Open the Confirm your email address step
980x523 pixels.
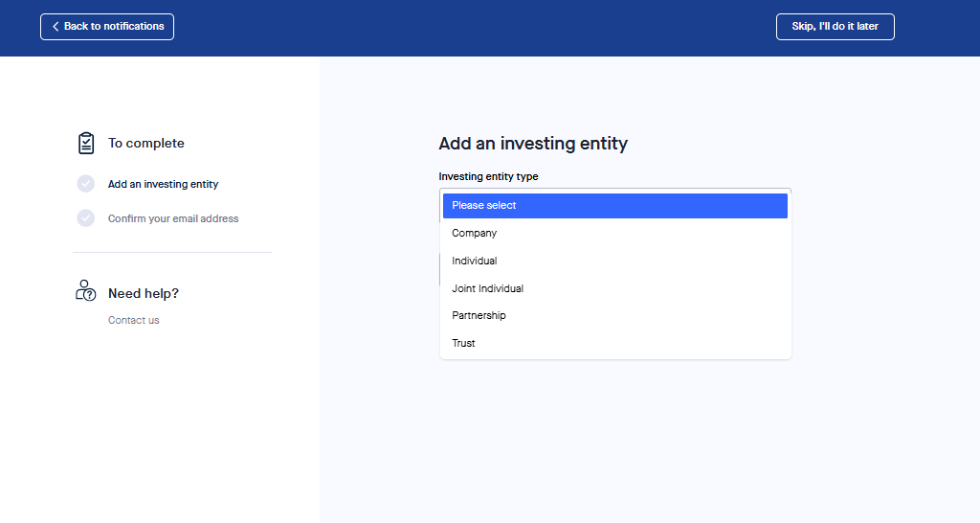[x=173, y=218]
